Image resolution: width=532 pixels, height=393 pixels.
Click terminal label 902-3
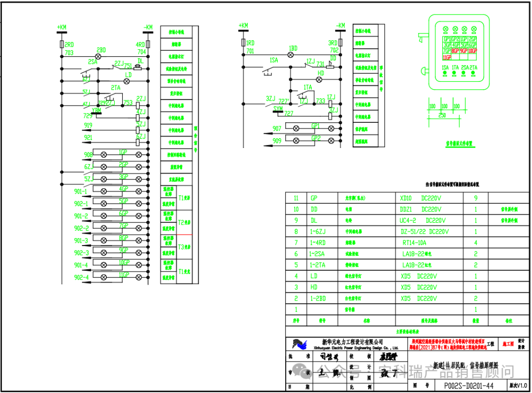81,253
